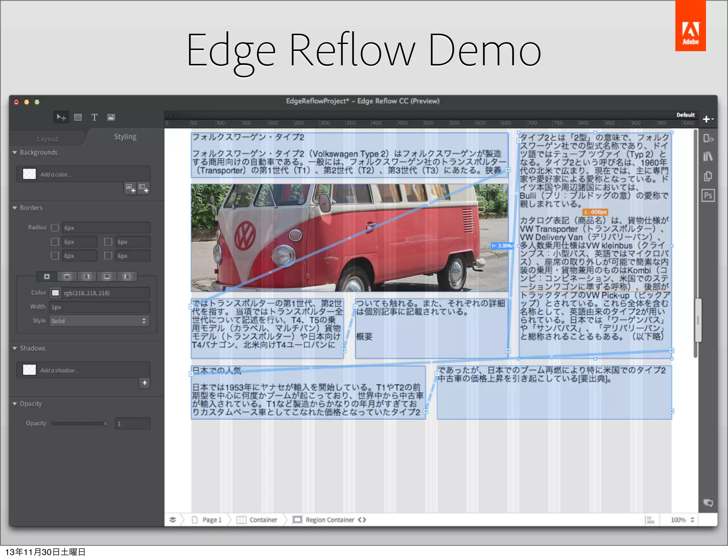Click the Add a color text field
Image resolution: width=728 pixels, height=560 pixels.
pyautogui.click(x=94, y=174)
